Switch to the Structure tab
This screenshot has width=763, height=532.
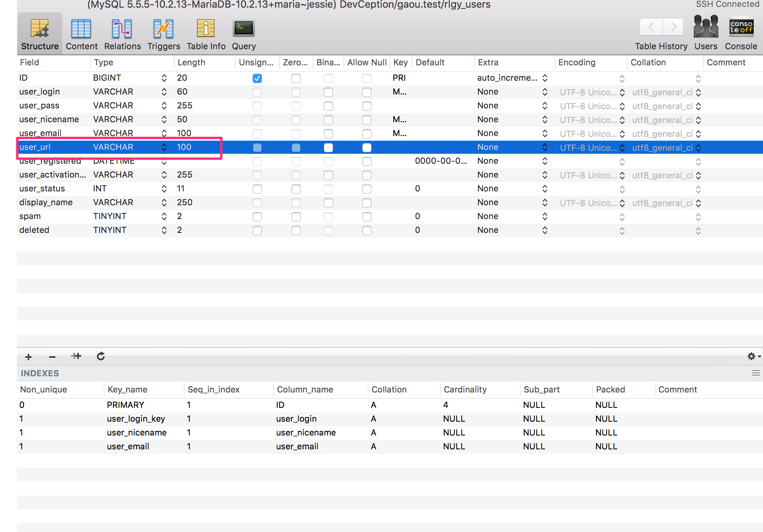[40, 34]
